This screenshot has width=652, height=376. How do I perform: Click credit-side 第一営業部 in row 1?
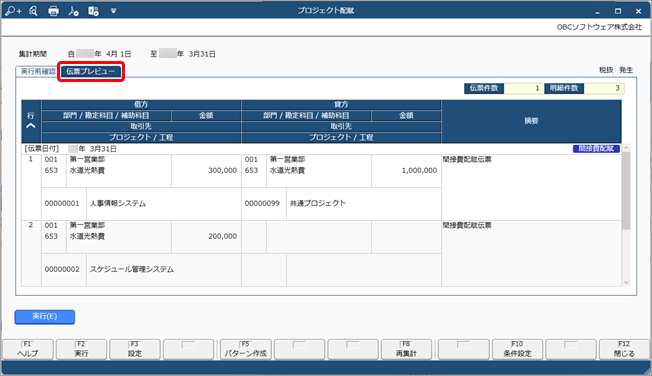(x=287, y=159)
